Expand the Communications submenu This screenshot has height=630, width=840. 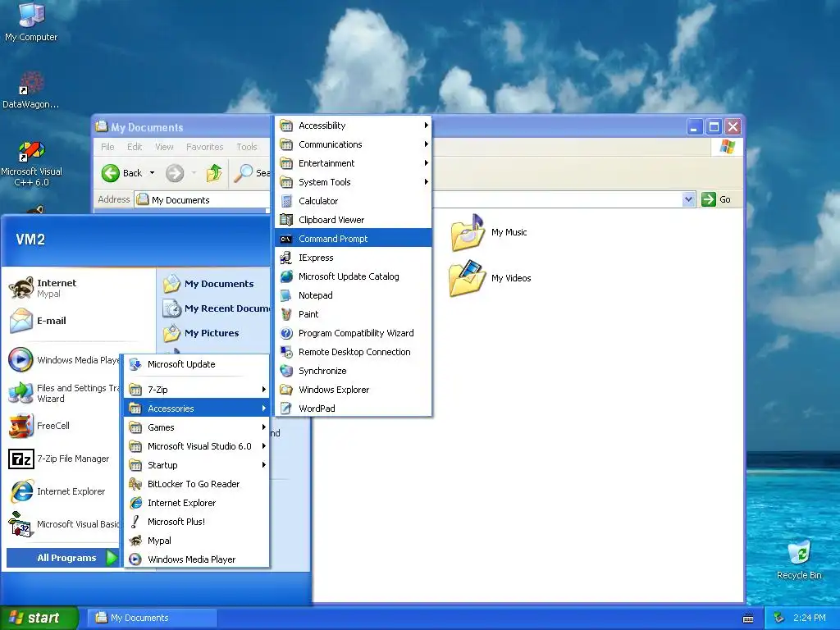[353, 144]
